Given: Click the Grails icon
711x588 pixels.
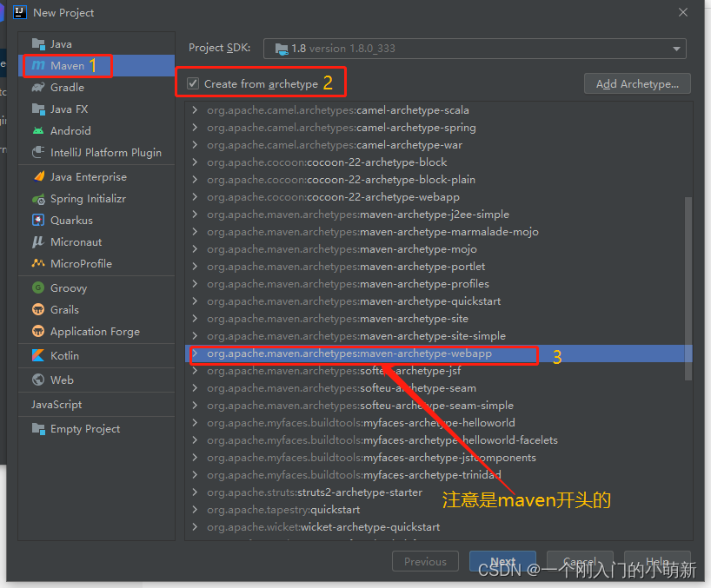Looking at the screenshot, I should coord(38,309).
